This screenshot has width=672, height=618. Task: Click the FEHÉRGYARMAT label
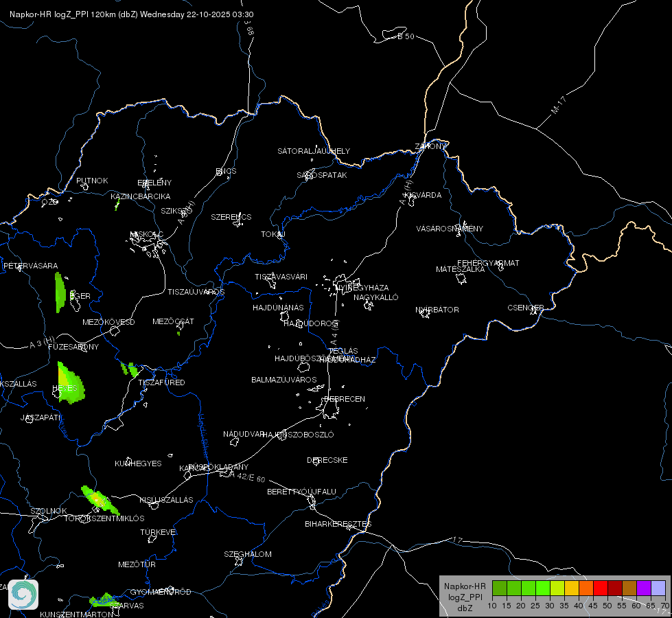tap(488, 263)
